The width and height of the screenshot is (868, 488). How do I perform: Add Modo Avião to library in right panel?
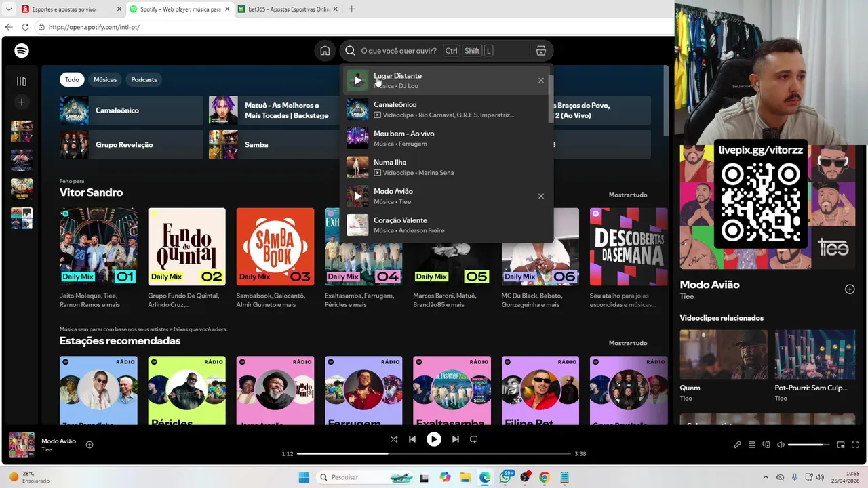coord(850,289)
